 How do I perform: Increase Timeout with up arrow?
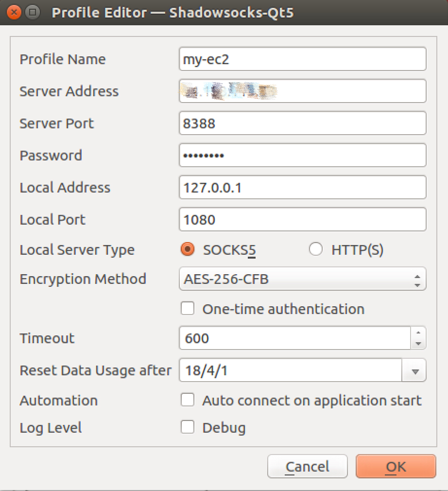418,332
